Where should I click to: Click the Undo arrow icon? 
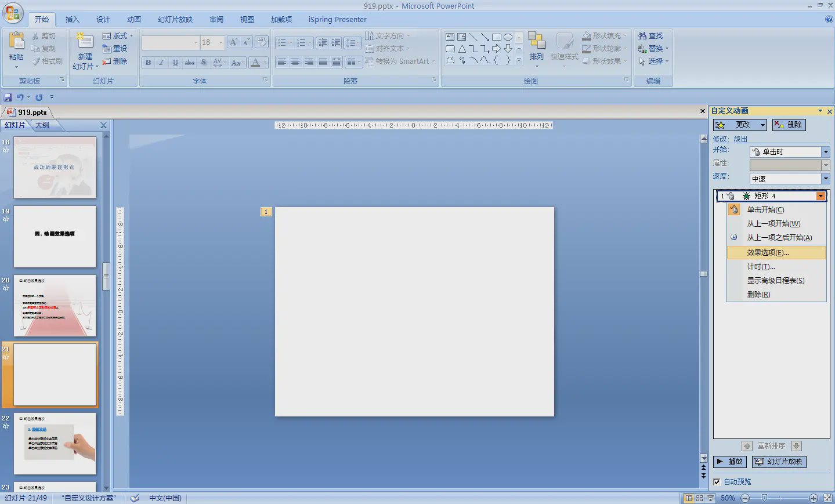pos(20,97)
